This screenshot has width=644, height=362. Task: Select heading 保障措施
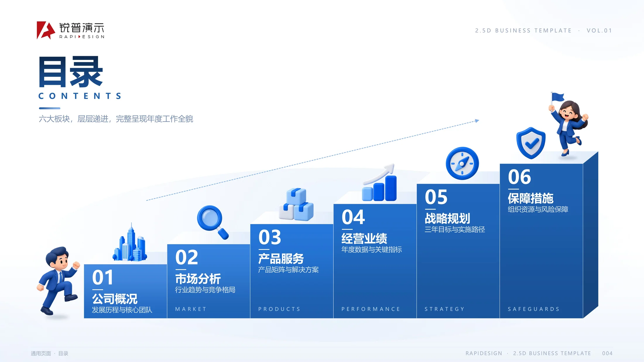(x=530, y=198)
